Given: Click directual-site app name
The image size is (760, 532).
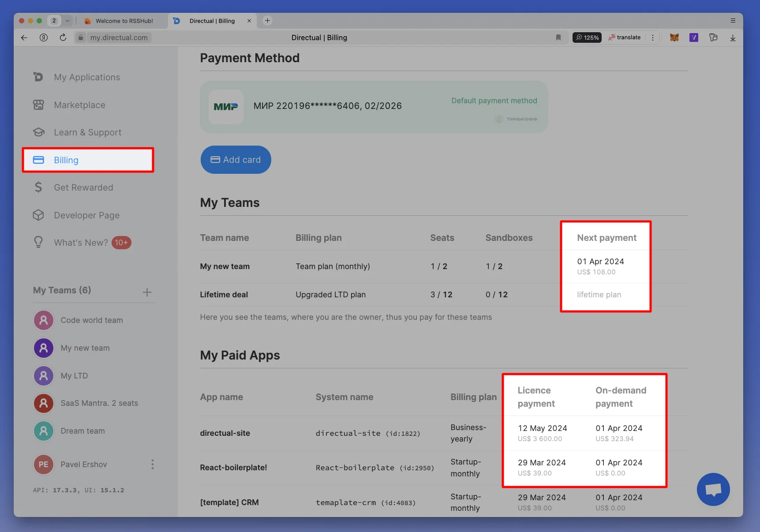Looking at the screenshot, I should 225,433.
